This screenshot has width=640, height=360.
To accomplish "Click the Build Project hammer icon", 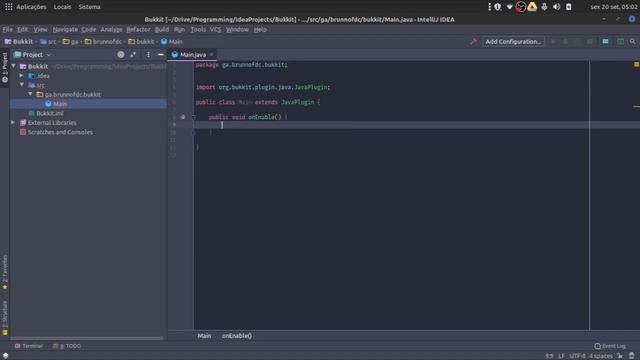I will point(473,41).
